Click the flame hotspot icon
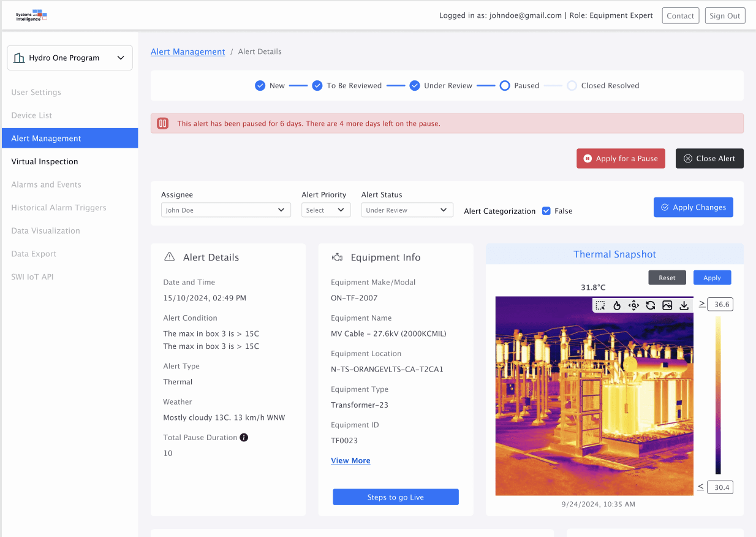Image resolution: width=756 pixels, height=537 pixels. click(617, 305)
